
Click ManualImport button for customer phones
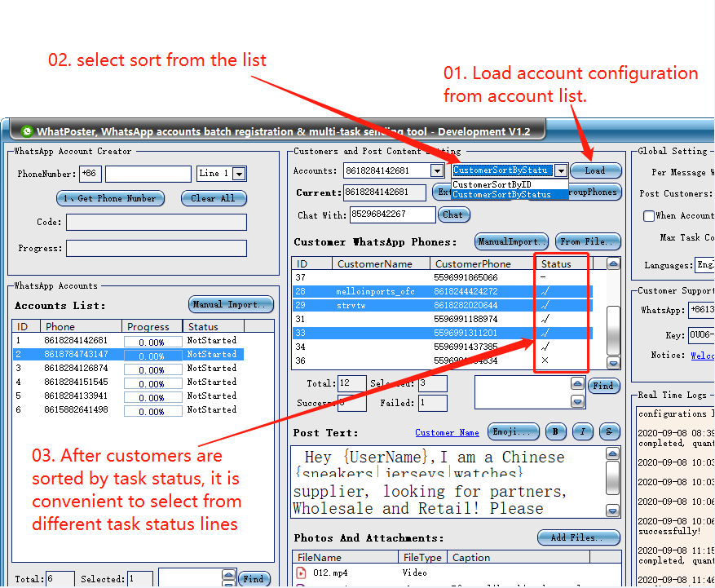[512, 241]
